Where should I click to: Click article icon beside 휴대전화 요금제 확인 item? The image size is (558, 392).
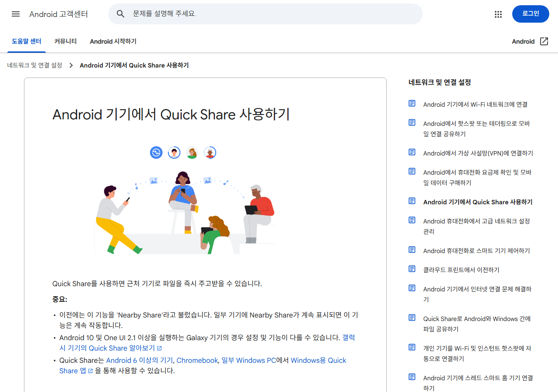pyautogui.click(x=412, y=171)
